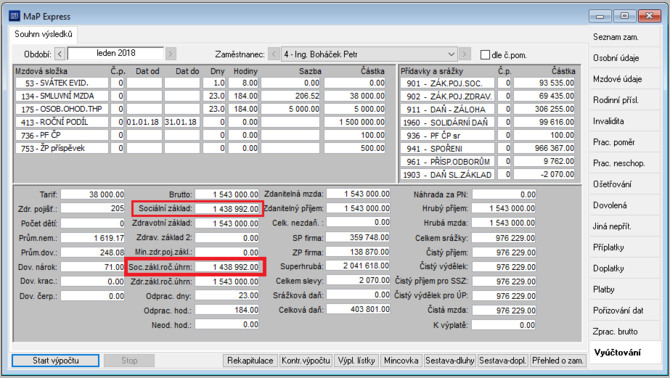The height and width of the screenshot is (378, 670).
Task: Go to next employee arrow
Action: tap(465, 54)
